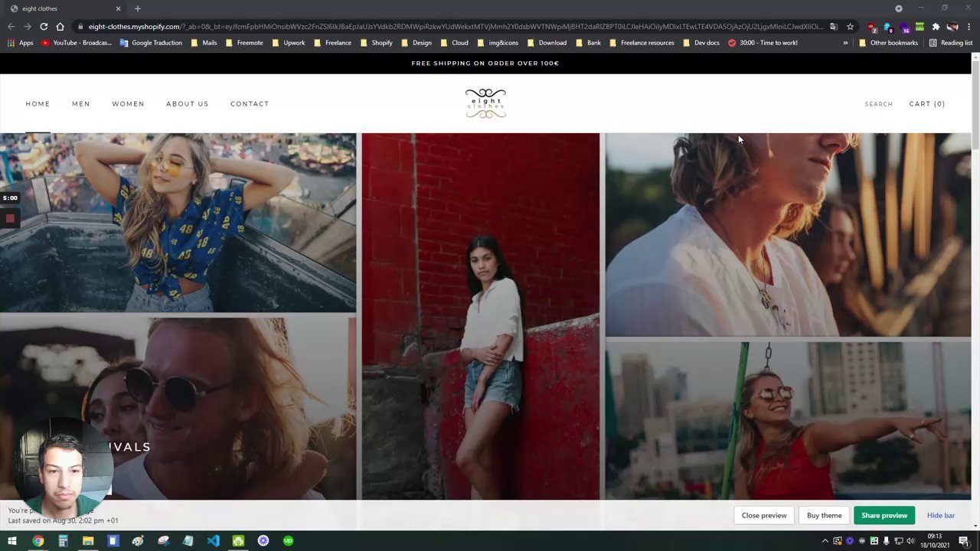Screen dimensions: 980x551
Task: Open the Chrome extensions puzzle icon
Action: click(x=936, y=27)
